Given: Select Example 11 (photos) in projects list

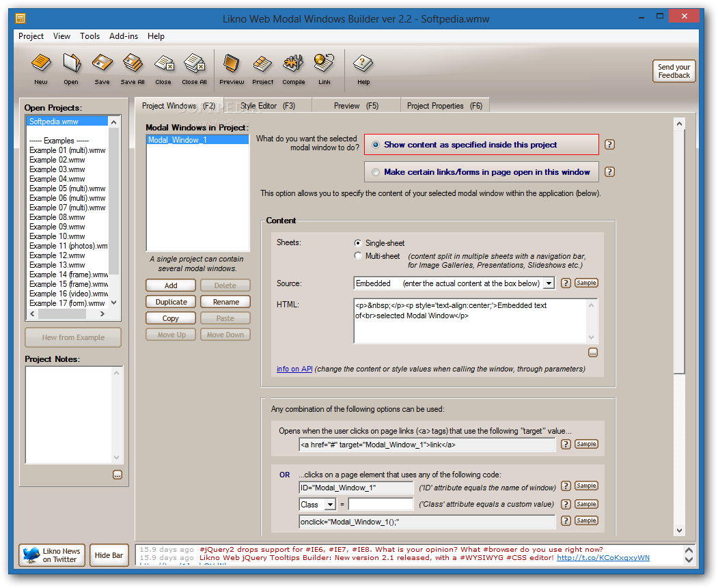Looking at the screenshot, I should [68, 246].
